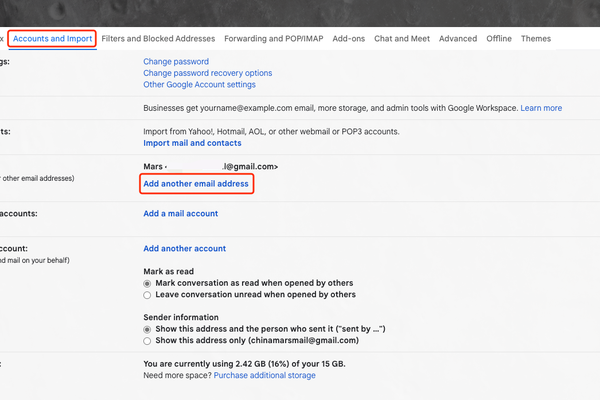Image resolution: width=600 pixels, height=400 pixels.
Task: Switch to the Offline tab
Action: 499,39
